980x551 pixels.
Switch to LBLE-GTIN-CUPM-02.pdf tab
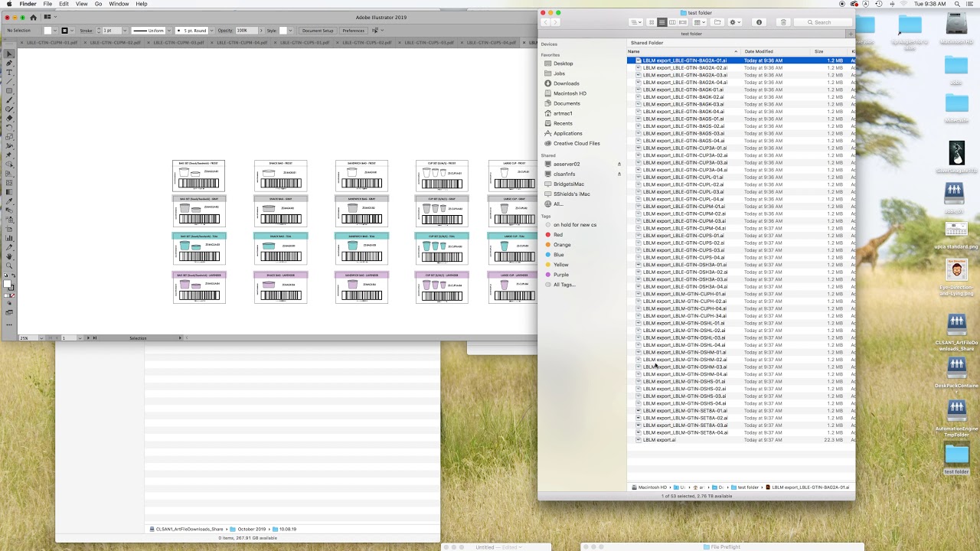pos(115,43)
